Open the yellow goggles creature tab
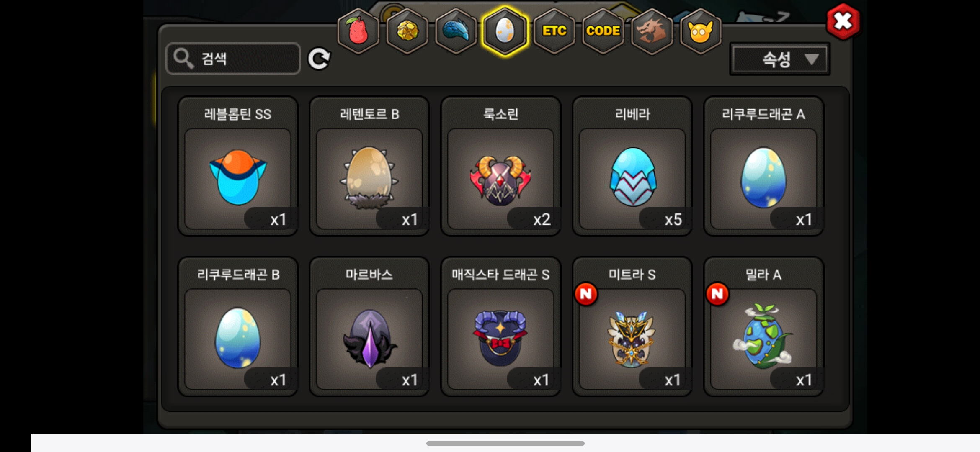Image resolution: width=980 pixels, height=452 pixels. coord(701,31)
